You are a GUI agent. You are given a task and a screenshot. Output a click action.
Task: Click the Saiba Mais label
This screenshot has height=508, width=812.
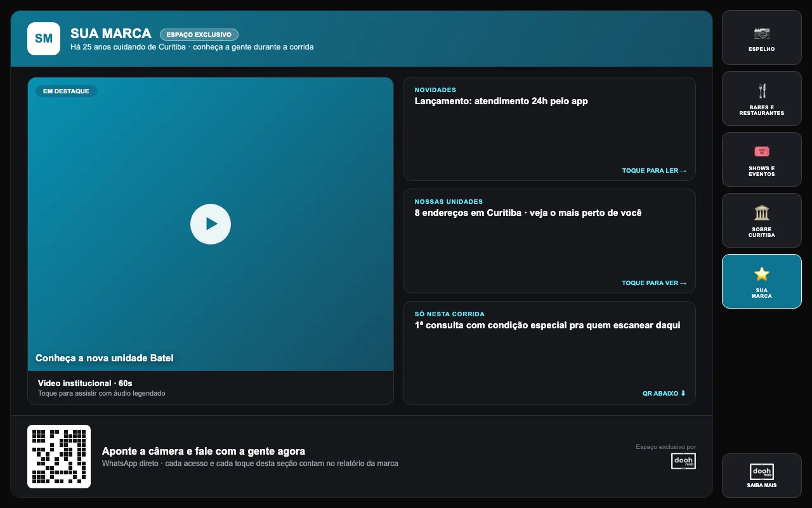pos(761,485)
